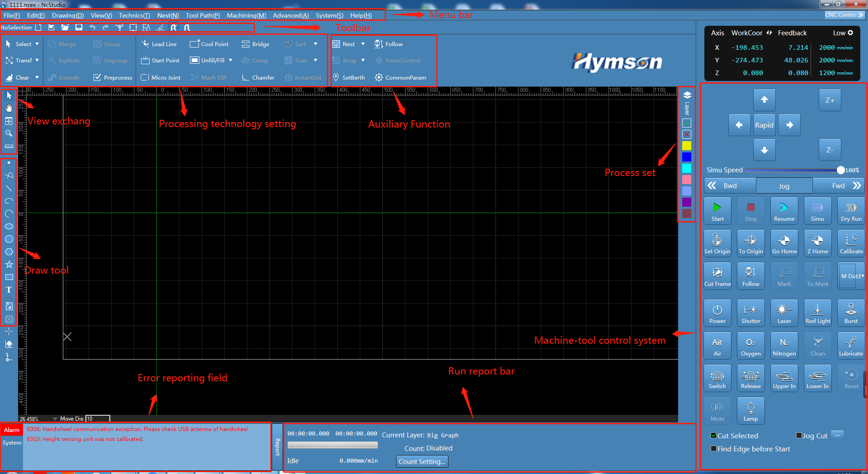Open the Advanced menu
The height and width of the screenshot is (474, 868).
pos(291,15)
